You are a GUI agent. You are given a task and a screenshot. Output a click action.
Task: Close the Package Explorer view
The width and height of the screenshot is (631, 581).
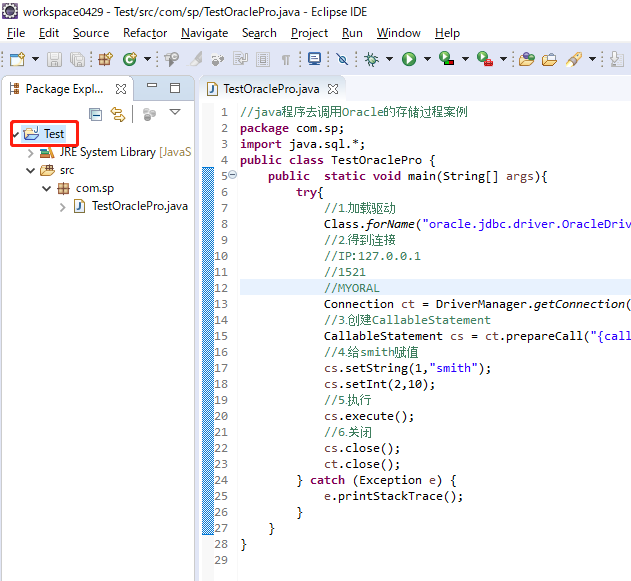(121, 89)
